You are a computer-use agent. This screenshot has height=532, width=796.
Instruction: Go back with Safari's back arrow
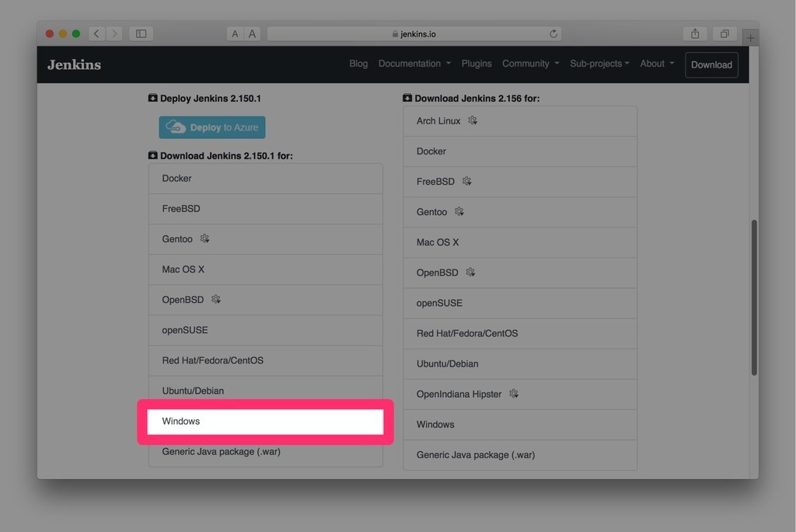96,34
